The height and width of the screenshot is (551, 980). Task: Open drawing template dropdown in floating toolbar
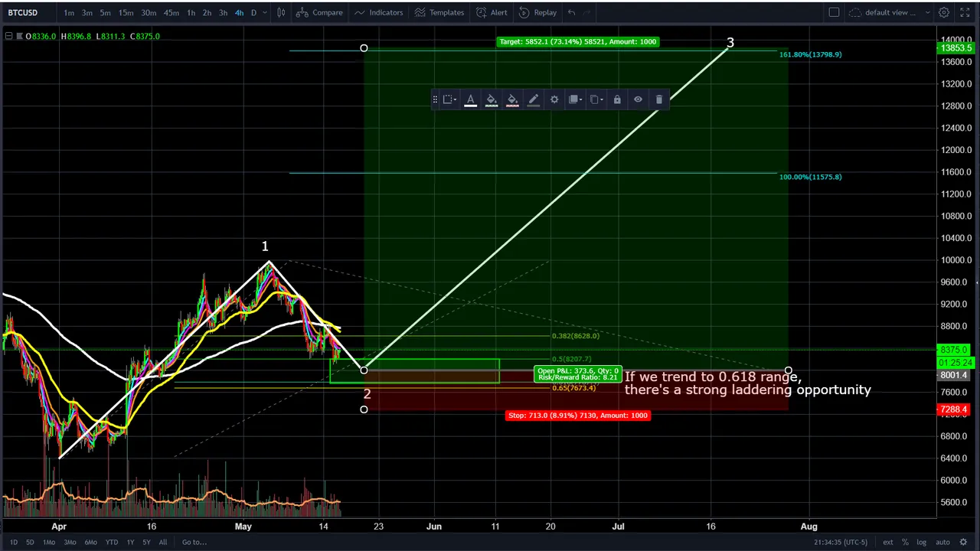coord(449,99)
